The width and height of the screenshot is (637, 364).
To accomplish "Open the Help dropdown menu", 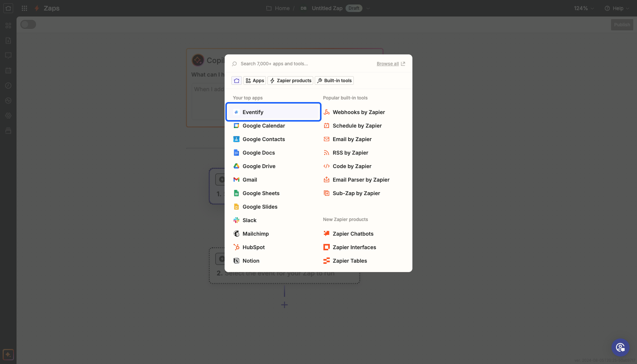I will pyautogui.click(x=617, y=8).
